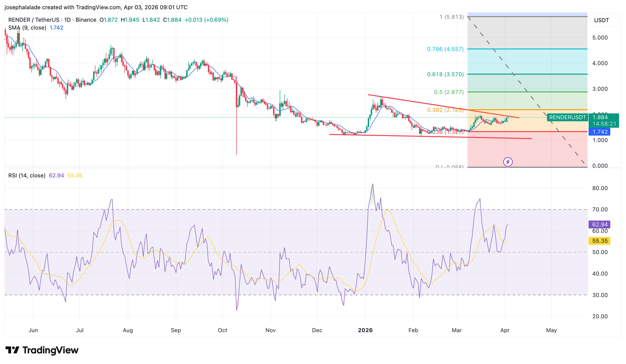The height and width of the screenshot is (364, 626).
Task: Click the TradingView wordmark at bottom left
Action: tap(50, 350)
